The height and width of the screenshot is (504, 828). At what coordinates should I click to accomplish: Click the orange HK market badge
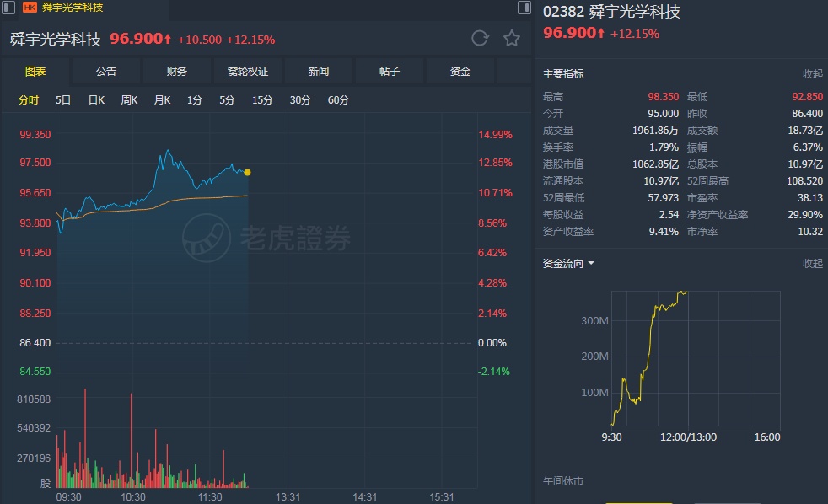30,8
